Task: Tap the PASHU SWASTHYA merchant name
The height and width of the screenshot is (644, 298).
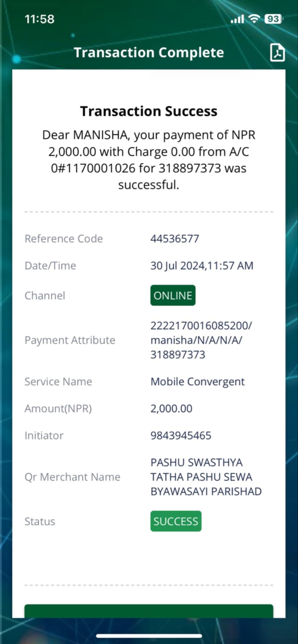Action: [206, 477]
